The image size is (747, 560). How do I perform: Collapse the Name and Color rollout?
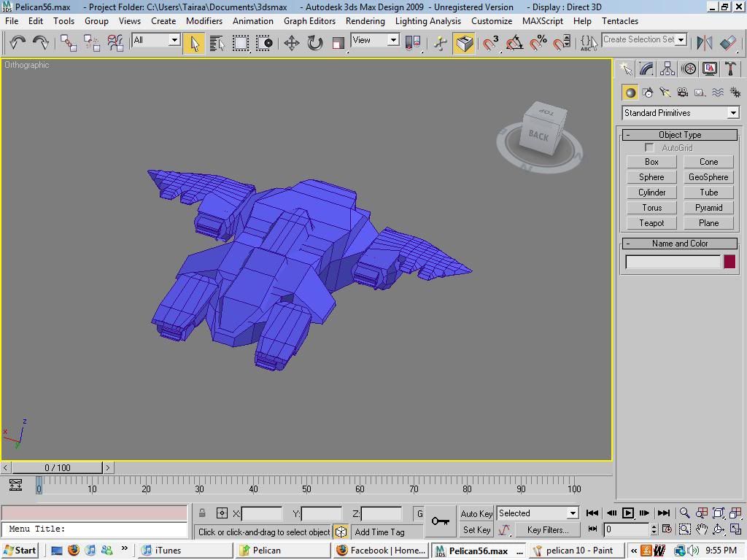pyautogui.click(x=680, y=244)
